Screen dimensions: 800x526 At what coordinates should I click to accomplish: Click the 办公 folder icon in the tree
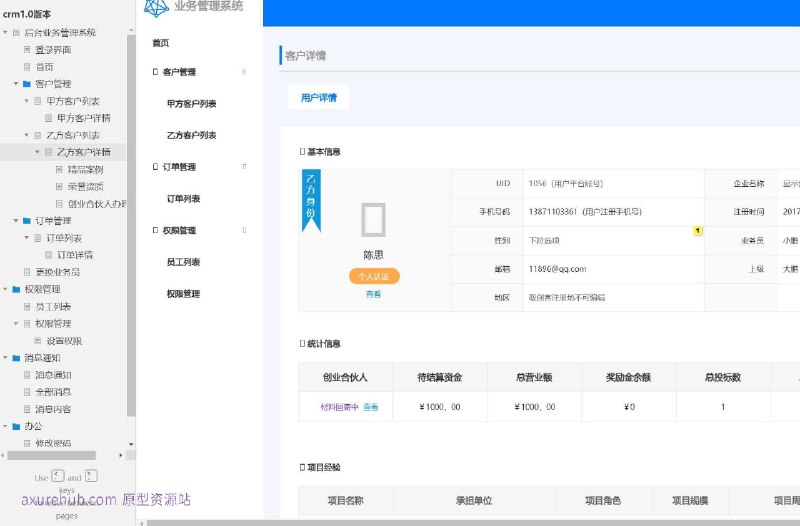pyautogui.click(x=16, y=426)
